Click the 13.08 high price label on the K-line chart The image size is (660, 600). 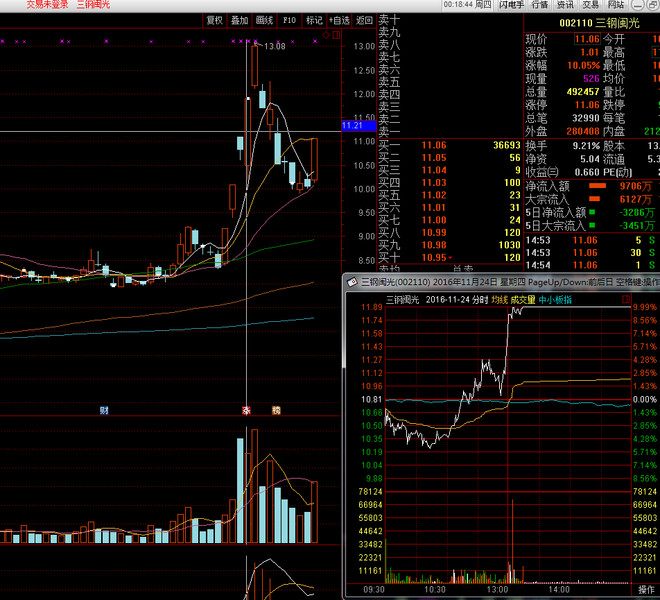[274, 46]
